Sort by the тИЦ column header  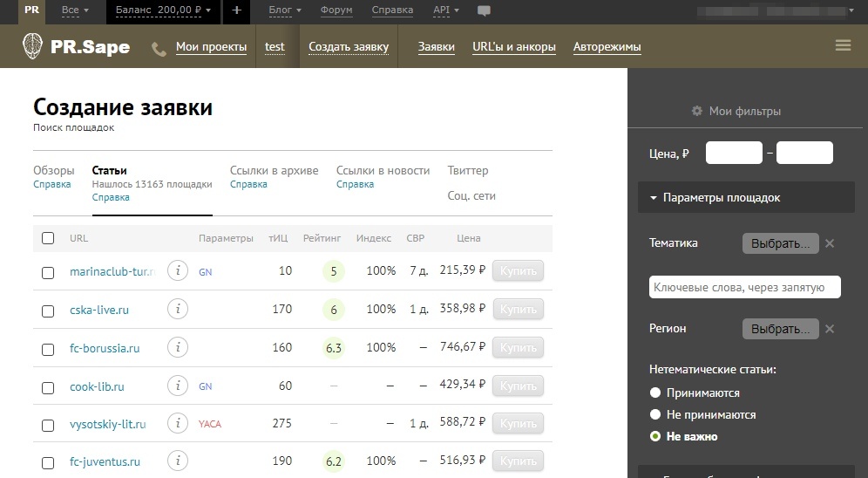click(278, 238)
